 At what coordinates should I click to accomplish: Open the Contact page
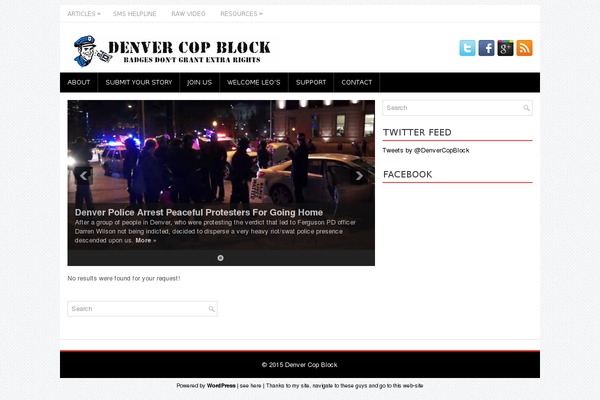pos(357,82)
